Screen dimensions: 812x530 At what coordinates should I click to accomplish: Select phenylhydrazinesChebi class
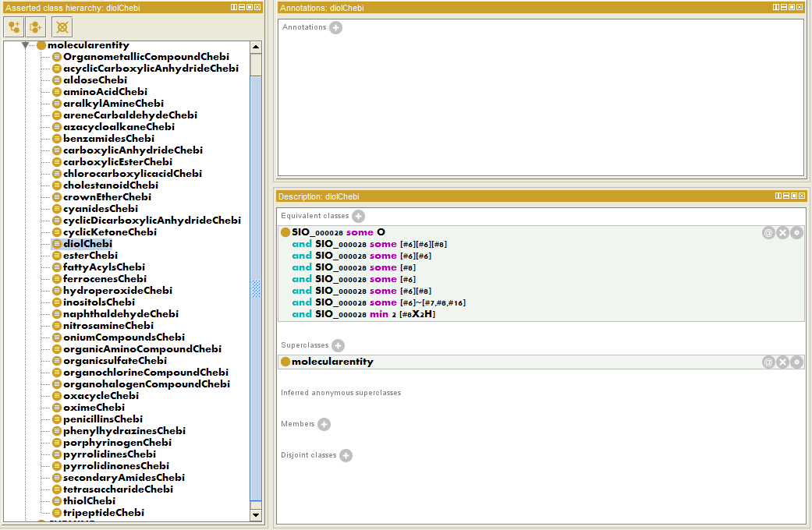(x=124, y=431)
